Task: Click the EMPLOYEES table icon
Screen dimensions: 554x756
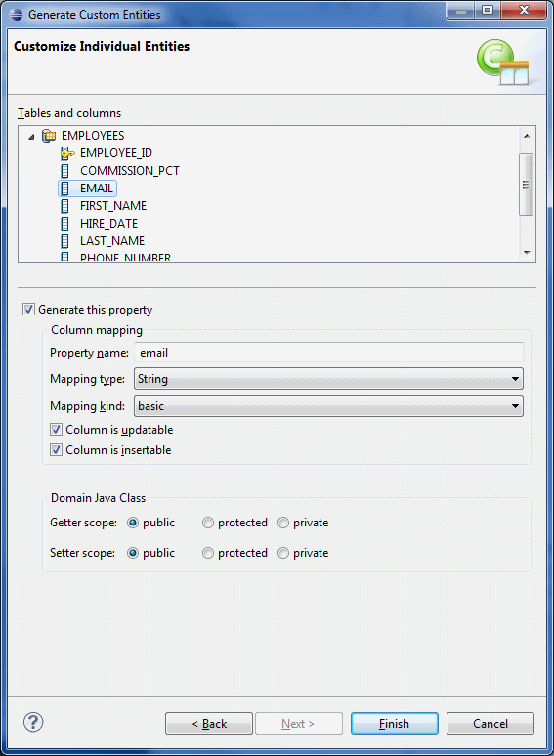Action: tap(49, 136)
